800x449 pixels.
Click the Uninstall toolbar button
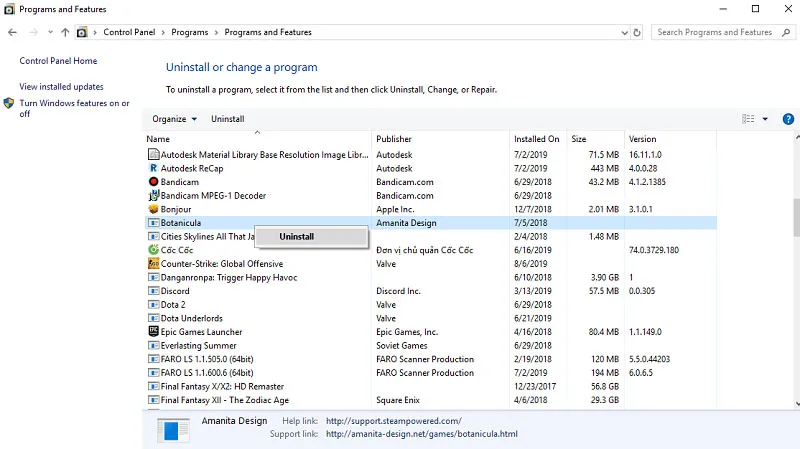click(x=228, y=119)
